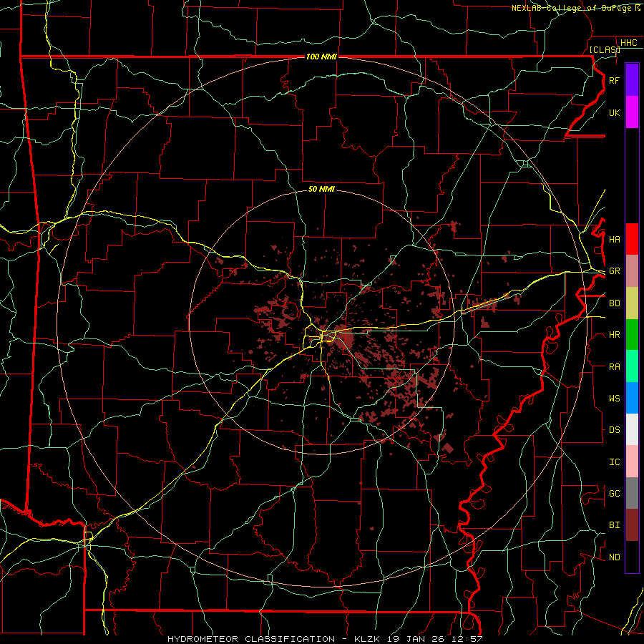Click the light green RA legend swatch
Viewport: 644px width, 644px height.
[x=632, y=366]
